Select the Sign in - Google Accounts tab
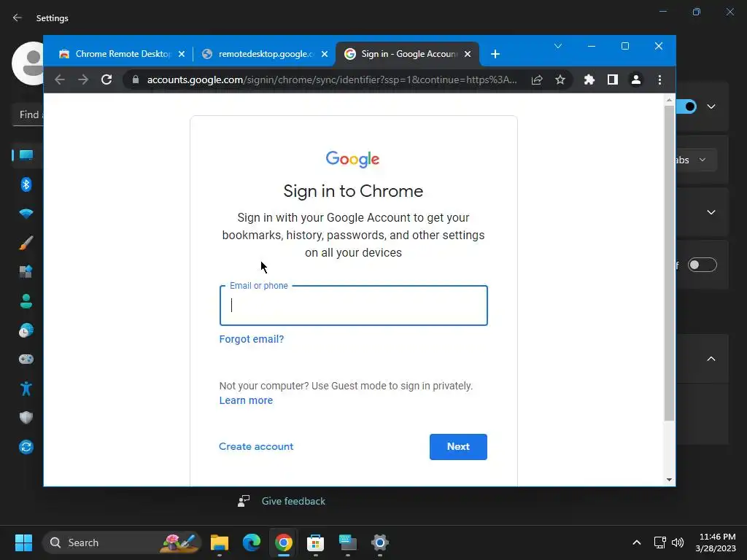Screen dimensions: 747x560 (408, 54)
